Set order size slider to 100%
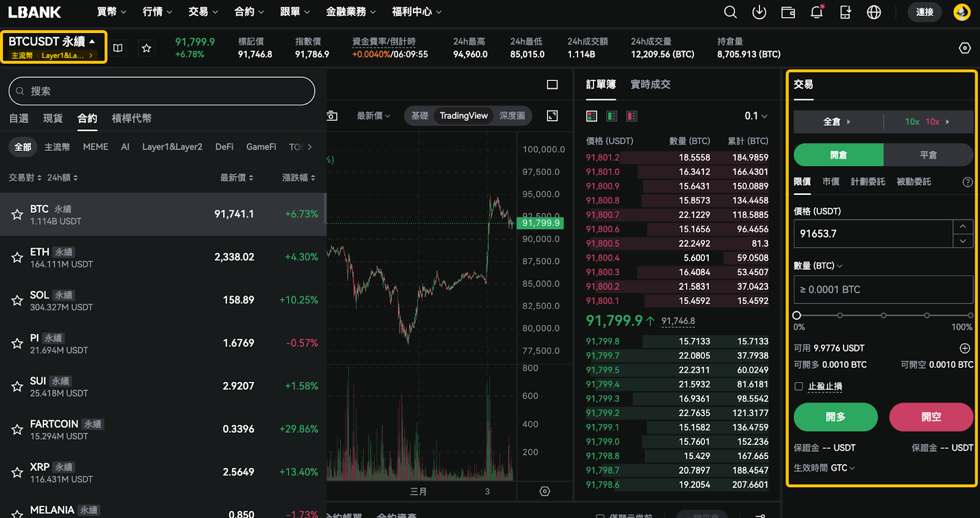Viewport: 980px width, 518px height. 970,315
